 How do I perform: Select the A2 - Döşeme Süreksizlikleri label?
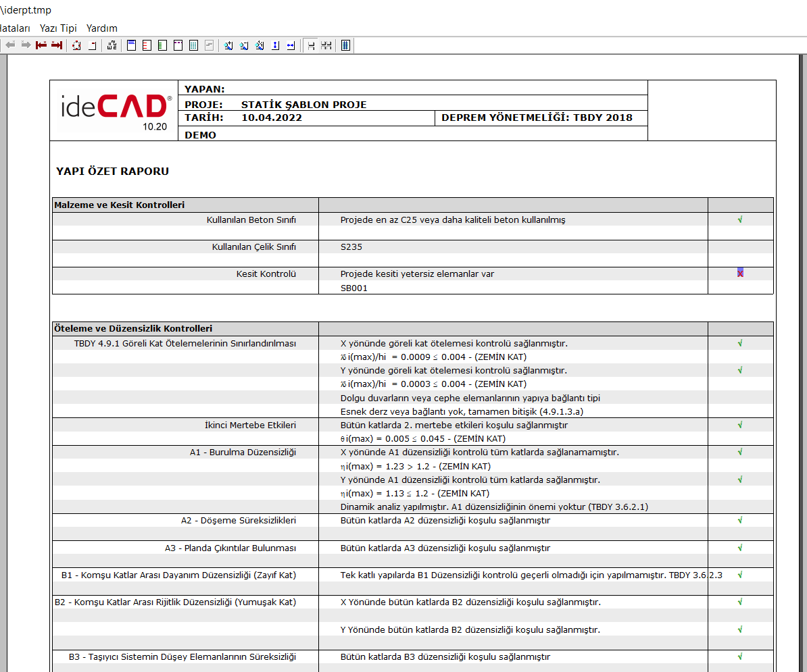click(239, 520)
